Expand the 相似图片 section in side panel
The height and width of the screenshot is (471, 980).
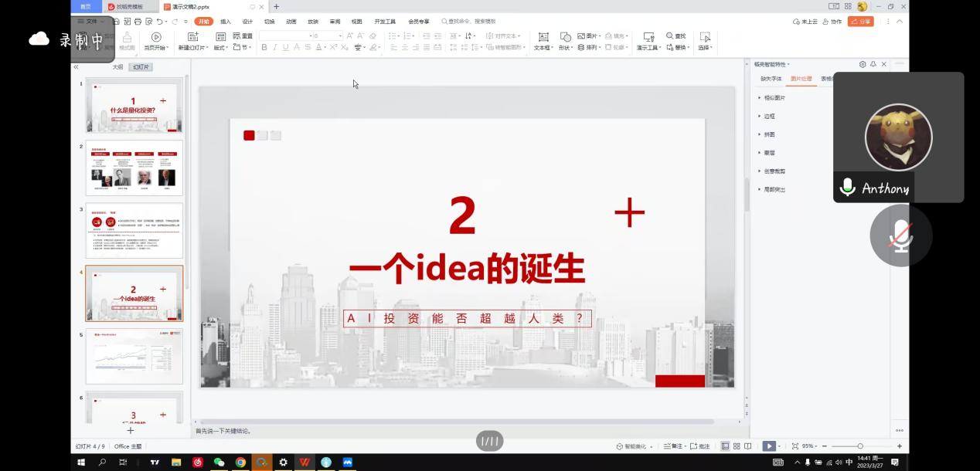(x=774, y=98)
